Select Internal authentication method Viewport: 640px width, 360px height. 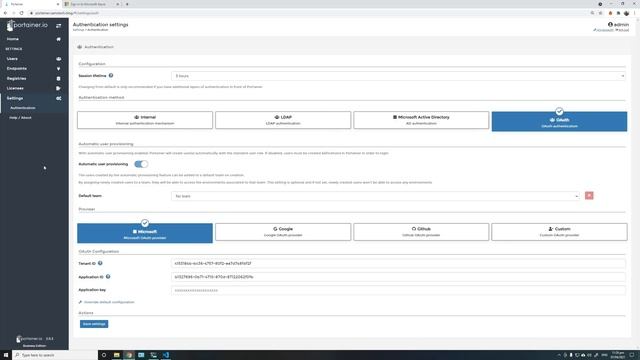point(145,120)
